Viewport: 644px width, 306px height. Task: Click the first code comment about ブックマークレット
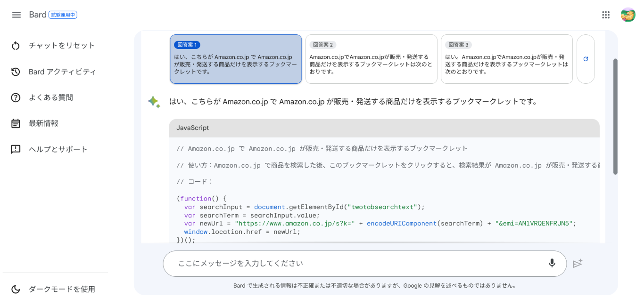point(322,149)
